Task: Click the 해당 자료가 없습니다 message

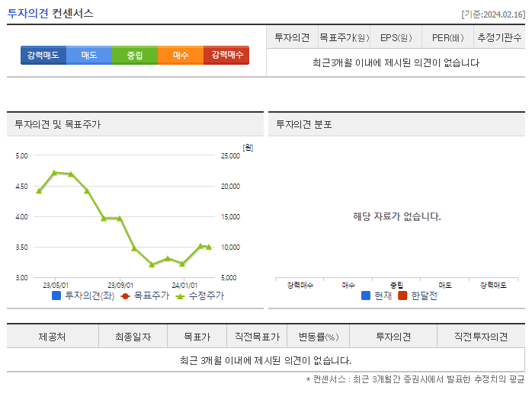Action: point(396,216)
